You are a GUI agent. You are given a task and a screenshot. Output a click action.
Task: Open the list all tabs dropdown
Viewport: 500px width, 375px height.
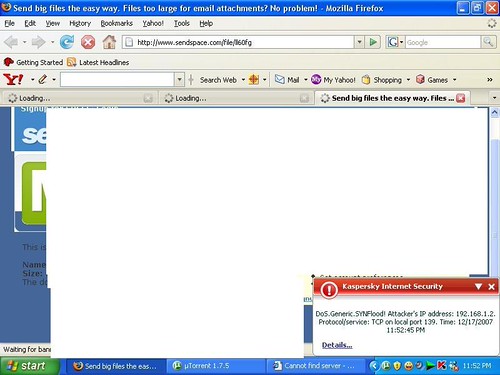(x=494, y=98)
